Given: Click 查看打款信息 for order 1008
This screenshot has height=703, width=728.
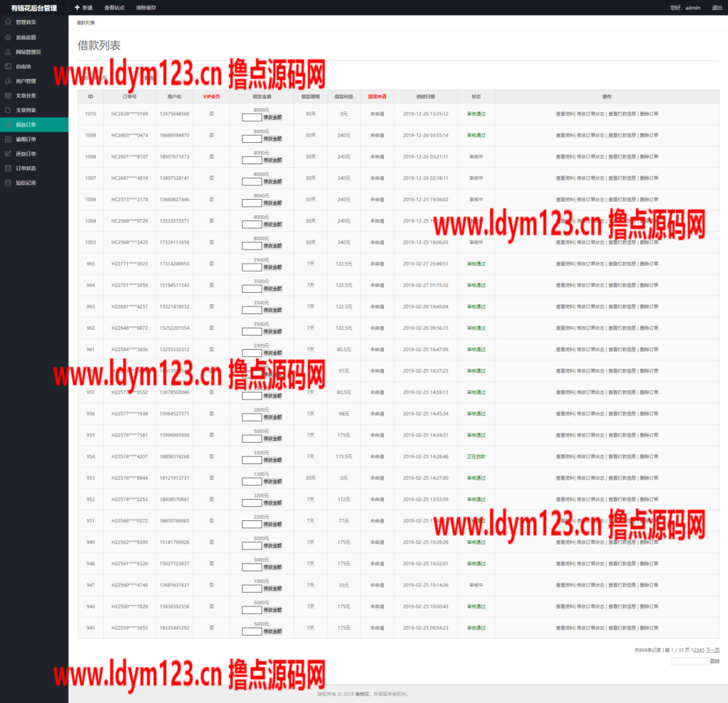Looking at the screenshot, I should pos(621,156).
